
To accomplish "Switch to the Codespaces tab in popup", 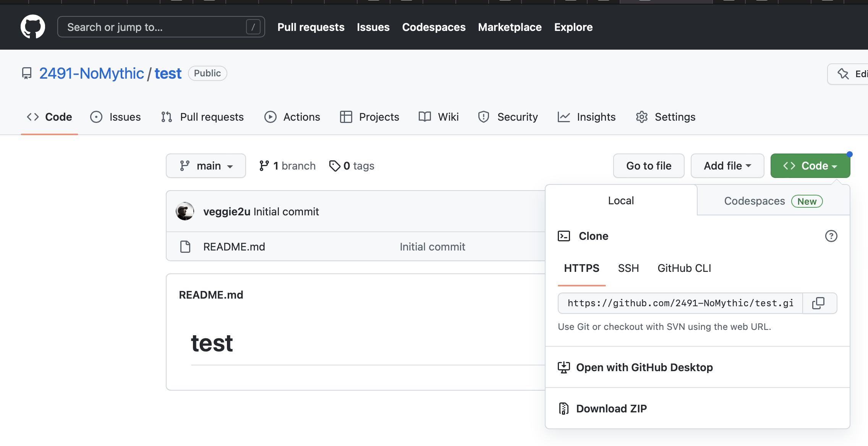I will coord(773,201).
